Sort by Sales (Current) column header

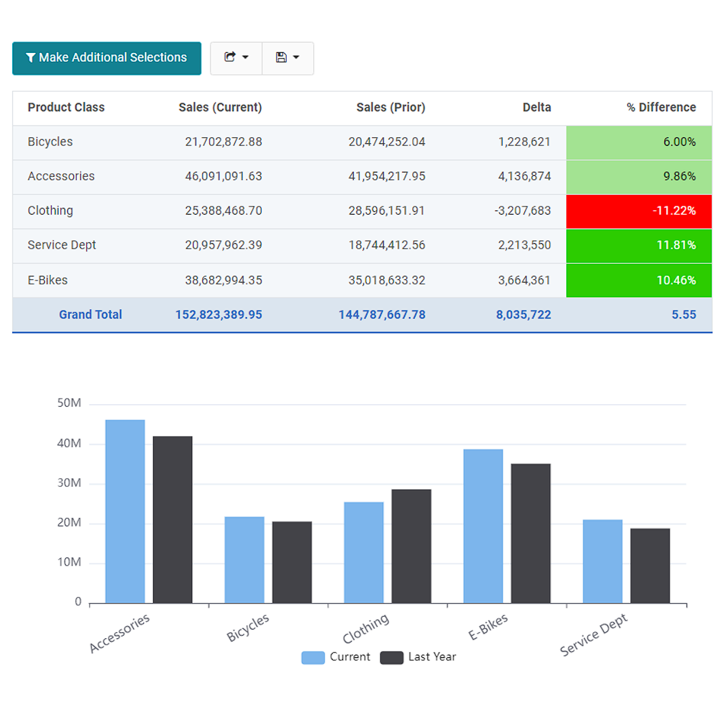click(220, 107)
